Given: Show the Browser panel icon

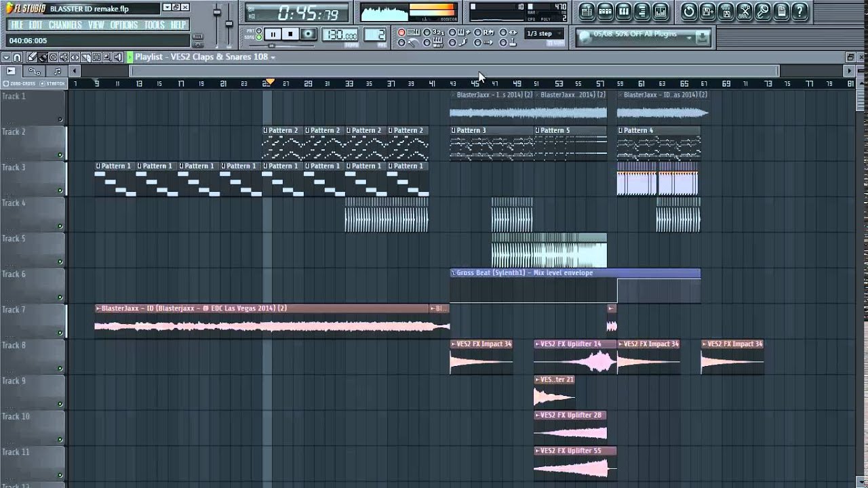Looking at the screenshot, I should 642,11.
